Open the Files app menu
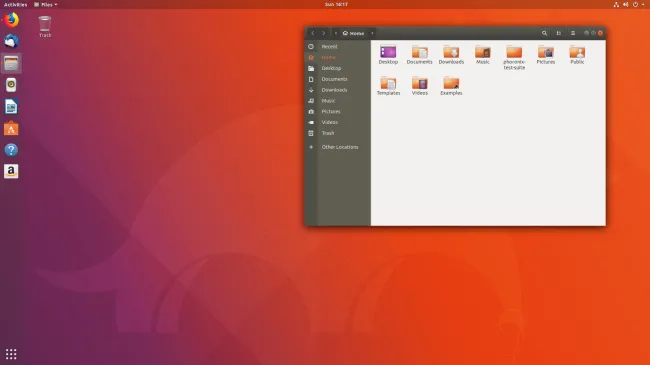This screenshot has width=650, height=365. point(46,5)
